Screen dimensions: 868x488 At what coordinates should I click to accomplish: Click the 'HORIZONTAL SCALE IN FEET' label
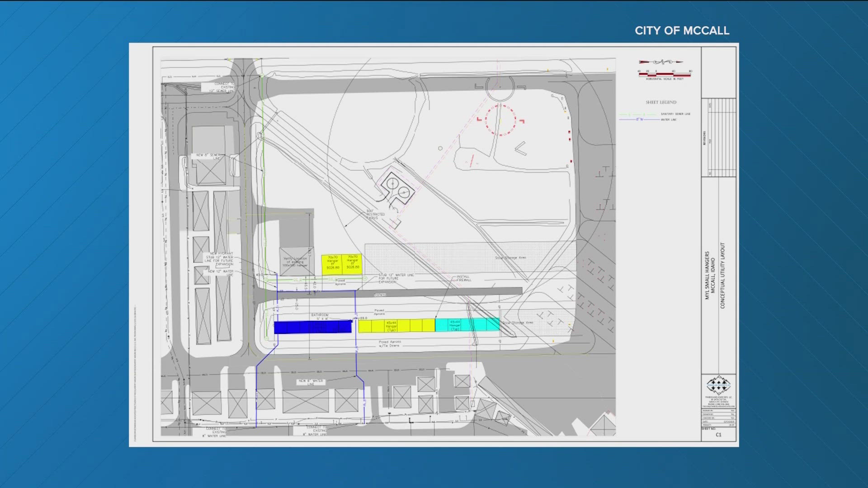click(665, 79)
